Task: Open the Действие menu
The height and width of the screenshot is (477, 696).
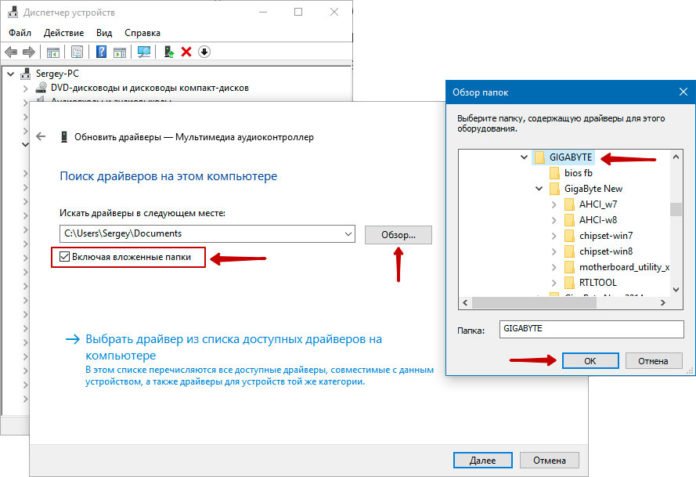Action: click(63, 33)
